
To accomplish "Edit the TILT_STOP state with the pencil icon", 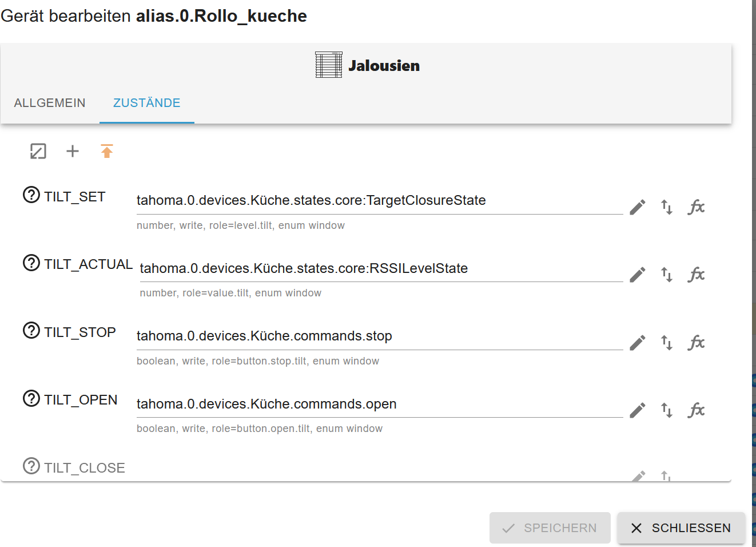I will click(637, 342).
